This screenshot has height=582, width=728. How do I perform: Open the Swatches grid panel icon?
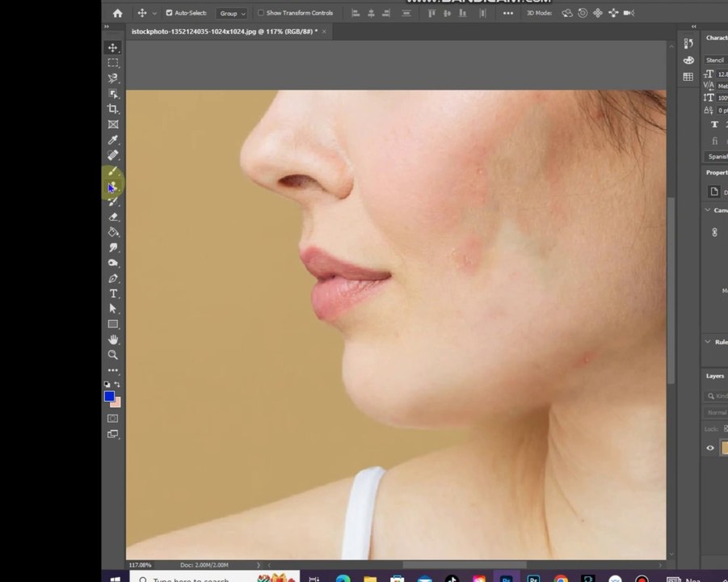click(688, 77)
